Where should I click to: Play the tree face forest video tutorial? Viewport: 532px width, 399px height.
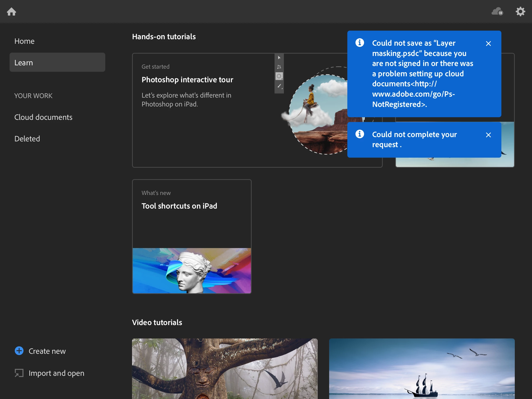(x=225, y=369)
